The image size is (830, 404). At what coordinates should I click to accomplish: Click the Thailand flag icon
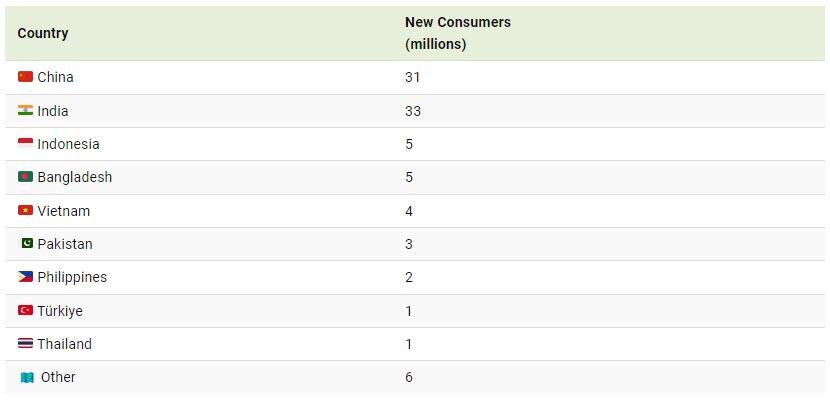pos(25,344)
